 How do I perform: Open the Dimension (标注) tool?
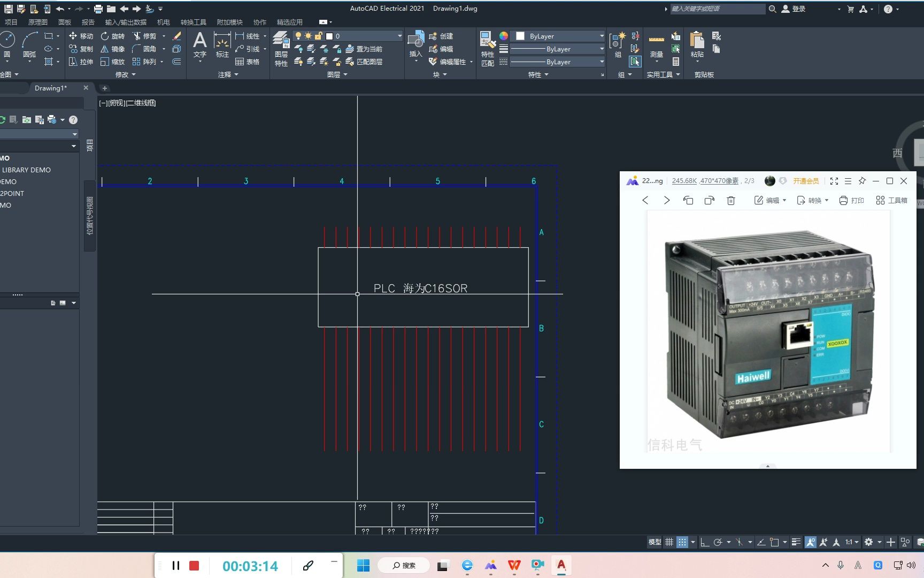pyautogui.click(x=222, y=45)
